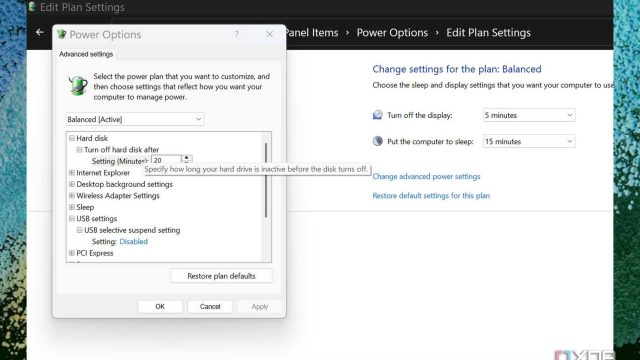Image resolution: width=640 pixels, height=360 pixels.
Task: Select the Advanced settings tab
Action: click(86, 54)
